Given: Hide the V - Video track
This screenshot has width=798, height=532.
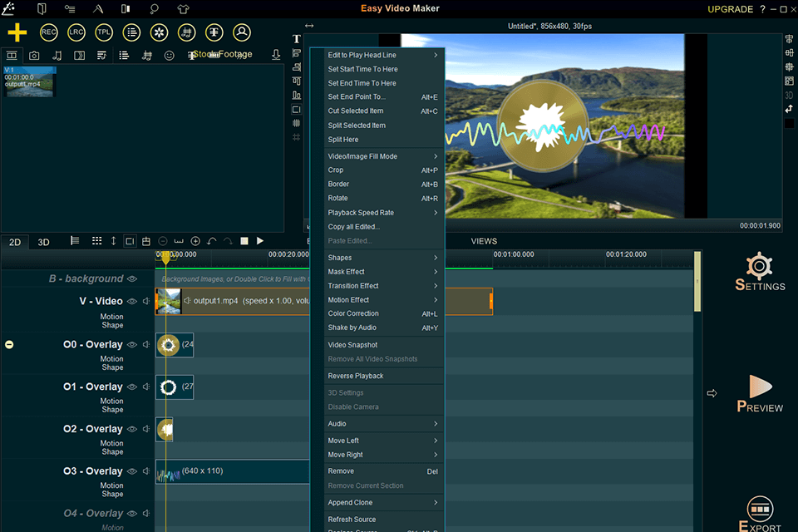Looking at the screenshot, I should point(132,301).
